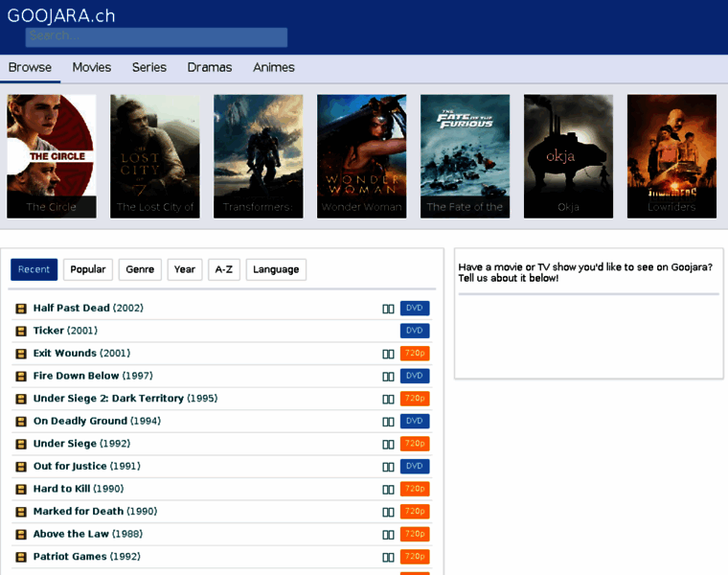The width and height of the screenshot is (728, 575).
Task: Filter movies by Language
Action: pos(276,269)
